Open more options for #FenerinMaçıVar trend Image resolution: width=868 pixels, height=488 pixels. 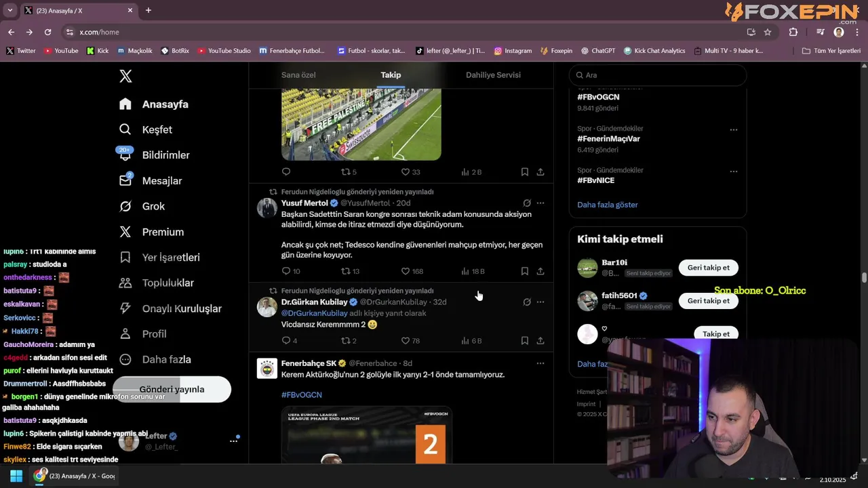(734, 129)
